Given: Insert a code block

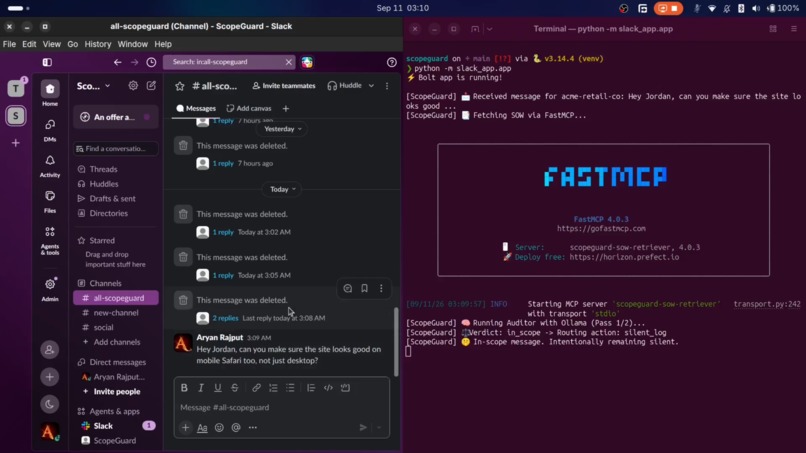Looking at the screenshot, I should click(x=345, y=388).
